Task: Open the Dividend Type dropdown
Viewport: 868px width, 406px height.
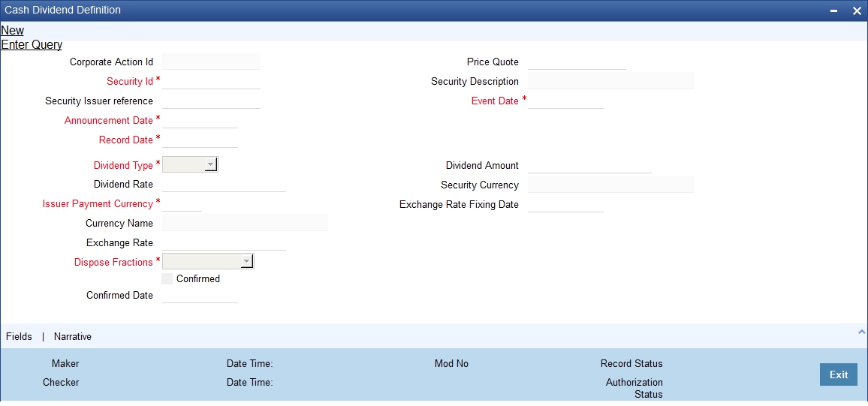Action: tap(190, 165)
